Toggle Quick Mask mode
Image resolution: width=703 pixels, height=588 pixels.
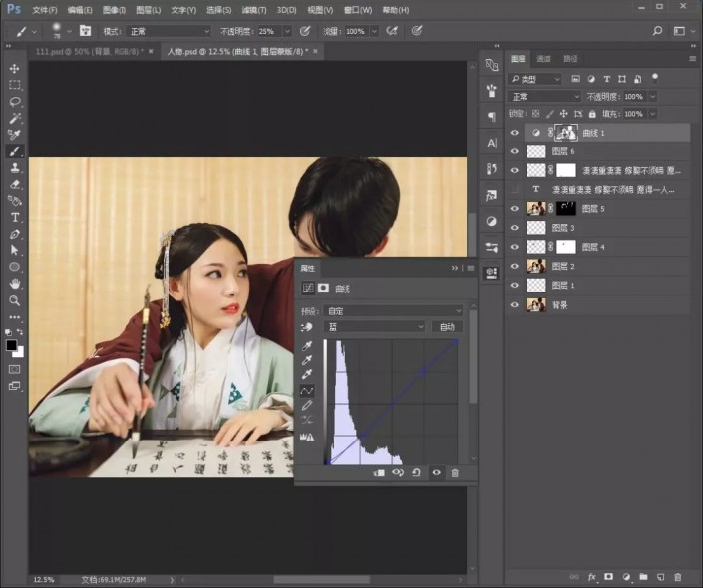point(14,370)
